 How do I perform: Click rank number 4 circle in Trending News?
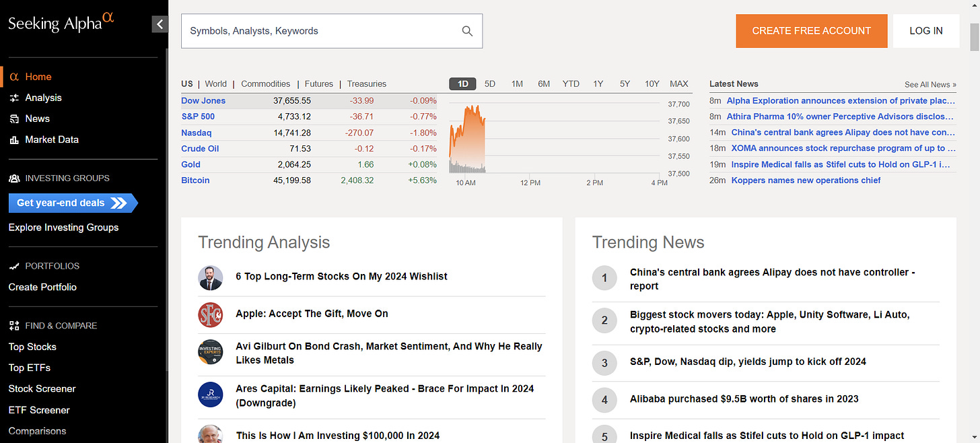pos(604,400)
